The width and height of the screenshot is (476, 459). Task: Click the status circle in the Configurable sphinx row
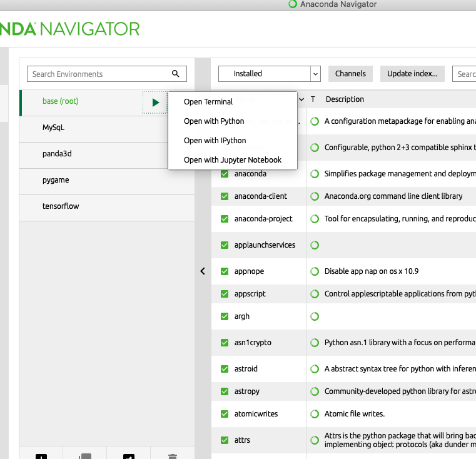click(x=315, y=148)
